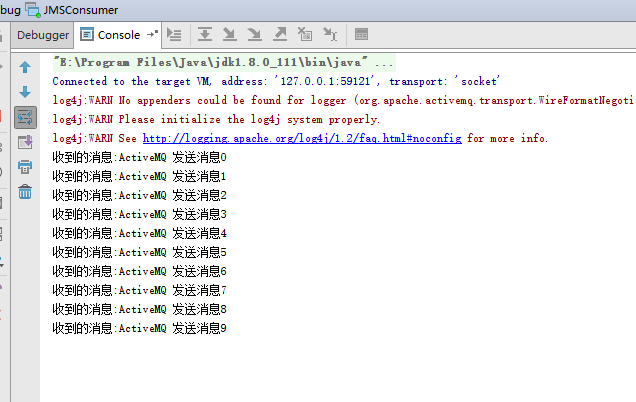Open the Debugger tab
Viewport: 636px width, 402px height.
(x=43, y=35)
